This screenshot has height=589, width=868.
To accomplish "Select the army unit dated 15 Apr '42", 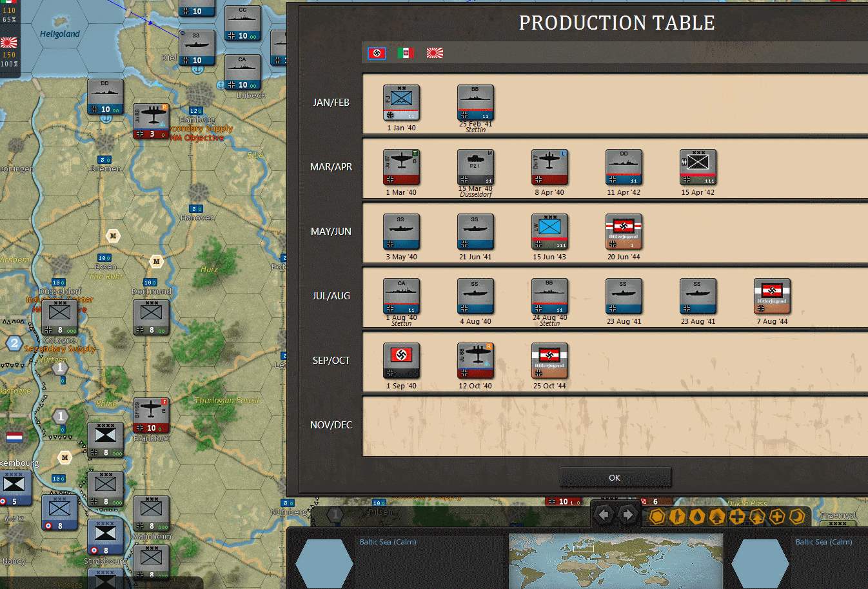I will pyautogui.click(x=698, y=168).
